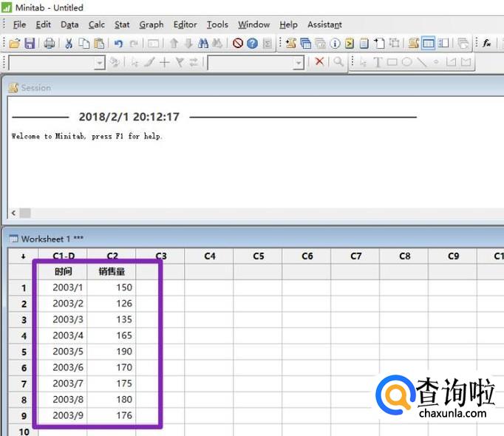The height and width of the screenshot is (436, 504).
Task: Open the File menu
Action: point(20,25)
